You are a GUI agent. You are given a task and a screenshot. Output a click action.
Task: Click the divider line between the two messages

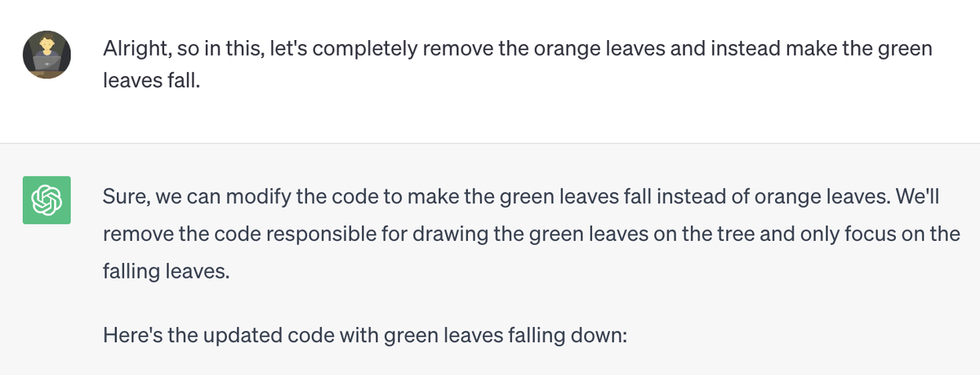[490, 144]
